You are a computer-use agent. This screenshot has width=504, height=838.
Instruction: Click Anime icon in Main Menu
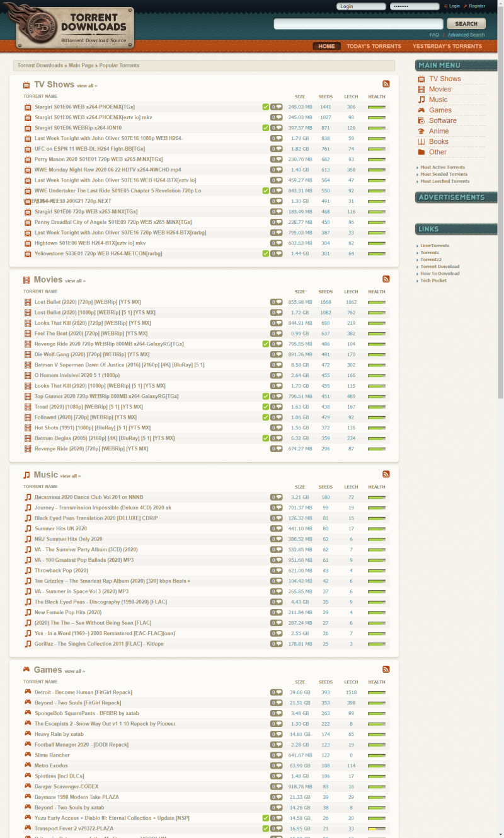pos(421,131)
